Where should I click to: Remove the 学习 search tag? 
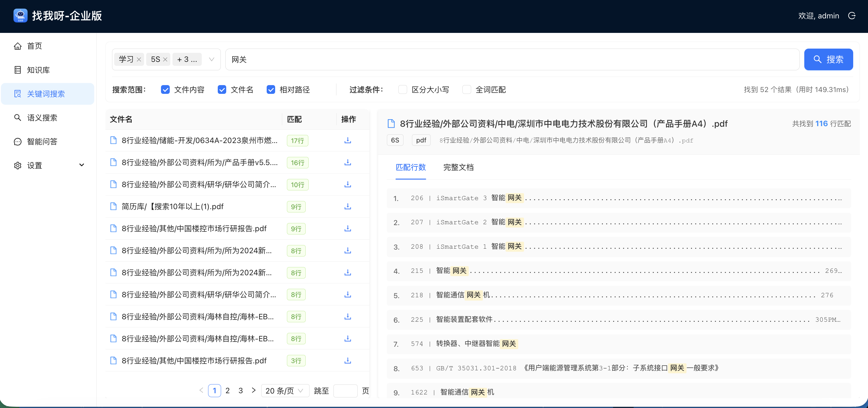pos(139,59)
